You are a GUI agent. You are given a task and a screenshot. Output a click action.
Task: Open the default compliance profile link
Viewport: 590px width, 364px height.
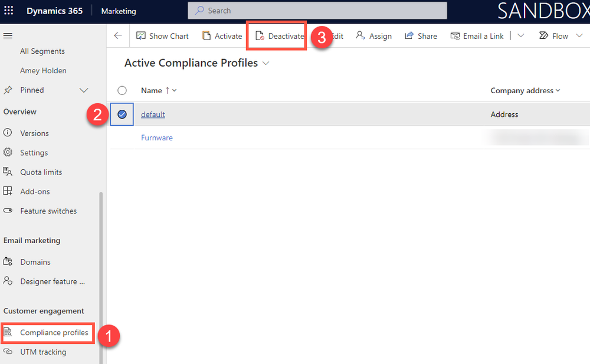(x=153, y=114)
